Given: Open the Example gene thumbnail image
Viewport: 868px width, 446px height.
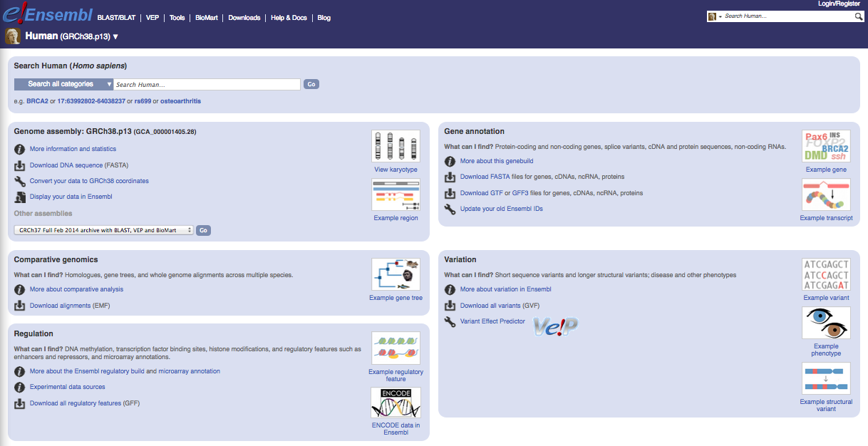Looking at the screenshot, I should click(x=826, y=146).
